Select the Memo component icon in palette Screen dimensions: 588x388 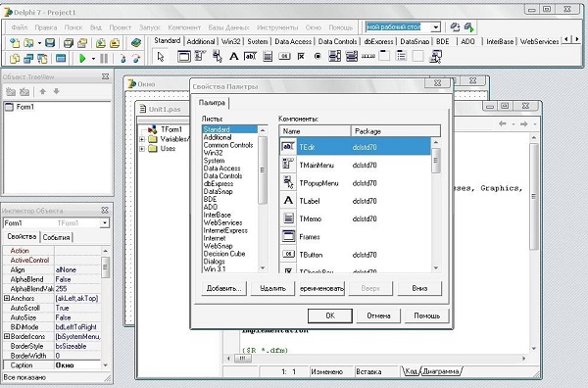(x=268, y=57)
